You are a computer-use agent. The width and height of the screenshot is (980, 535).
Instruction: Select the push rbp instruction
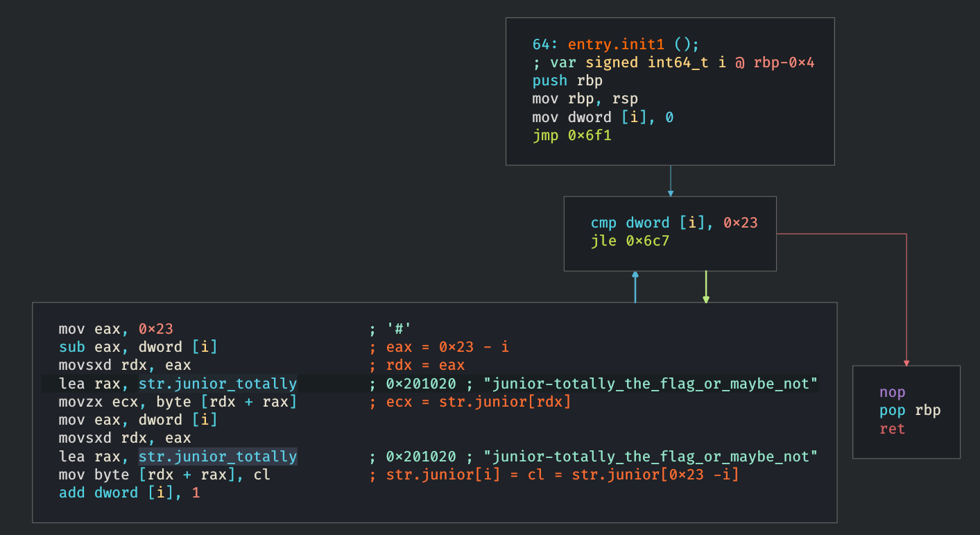point(567,80)
